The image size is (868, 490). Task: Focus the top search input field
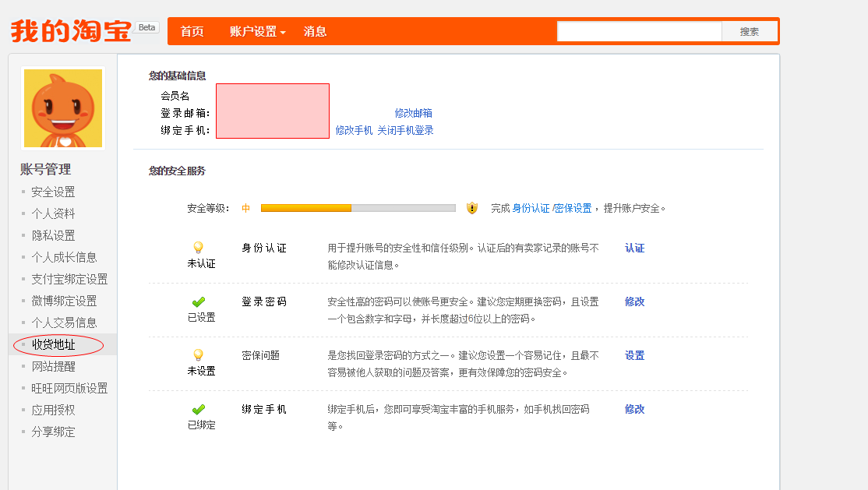(x=640, y=32)
